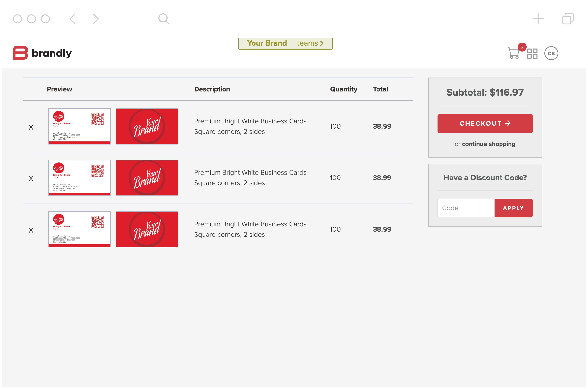Expand the Your Brand teams switcher
588x389 pixels.
[285, 43]
